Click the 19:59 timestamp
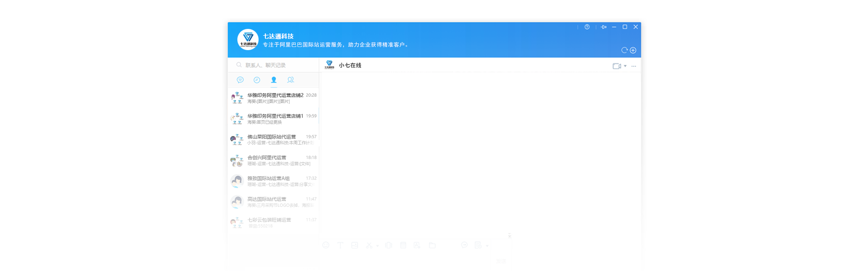 point(311,116)
